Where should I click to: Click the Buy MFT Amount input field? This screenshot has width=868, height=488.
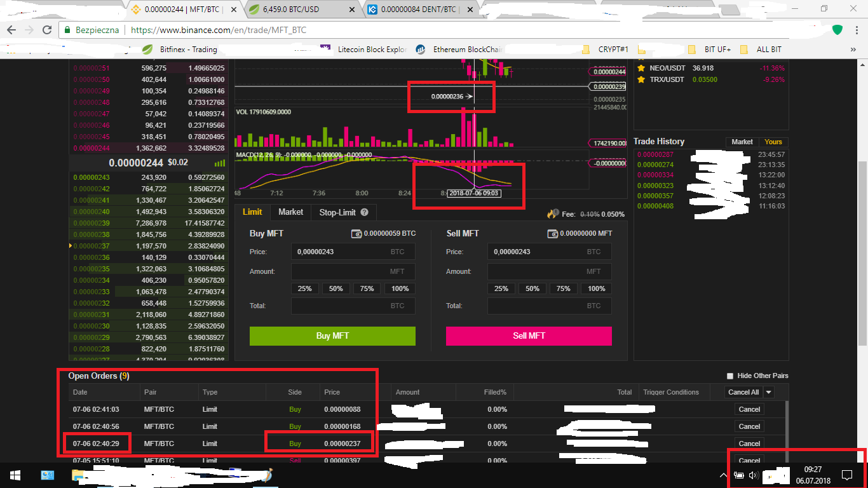point(353,271)
